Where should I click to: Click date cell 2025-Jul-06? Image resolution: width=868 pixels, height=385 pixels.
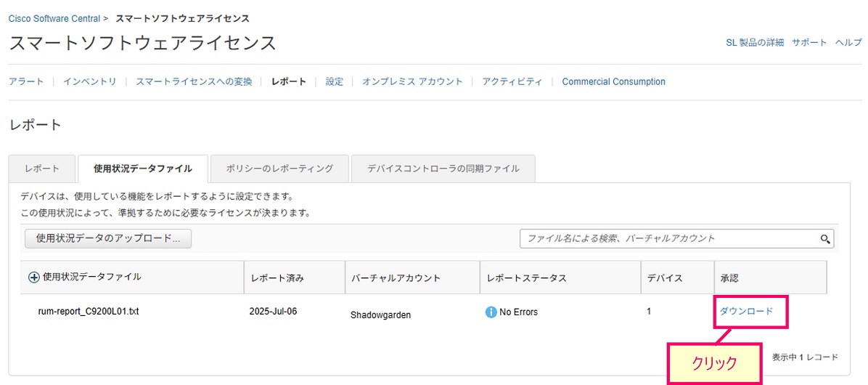(x=274, y=312)
